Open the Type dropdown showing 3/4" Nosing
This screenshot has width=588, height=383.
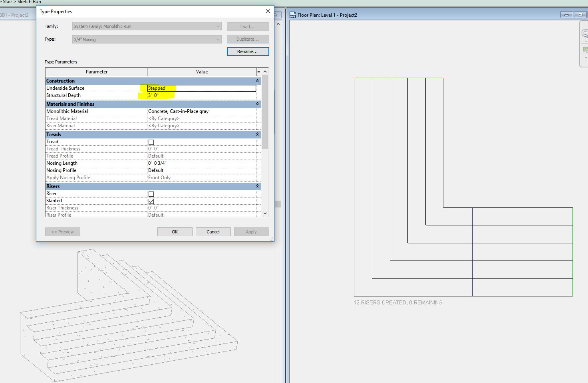tap(147, 39)
